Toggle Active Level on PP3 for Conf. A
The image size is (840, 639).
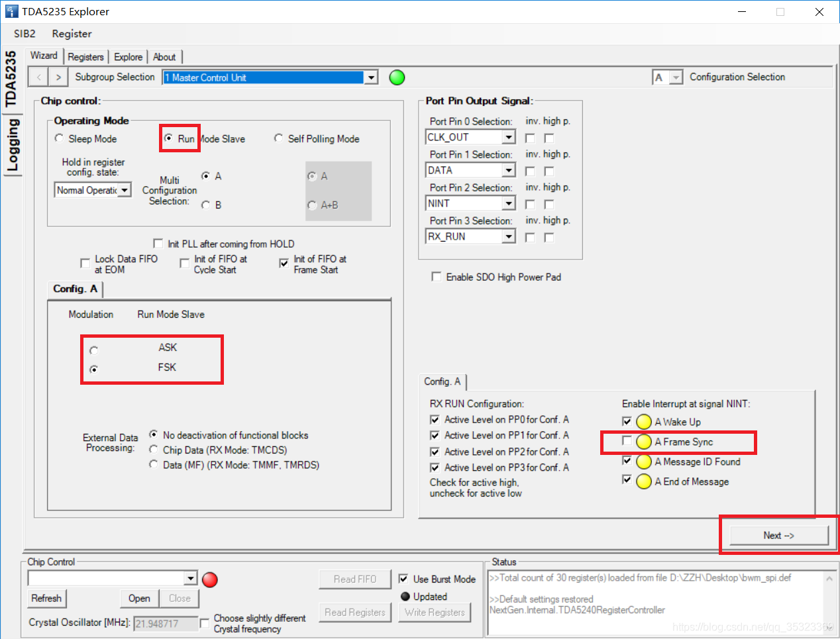point(435,467)
